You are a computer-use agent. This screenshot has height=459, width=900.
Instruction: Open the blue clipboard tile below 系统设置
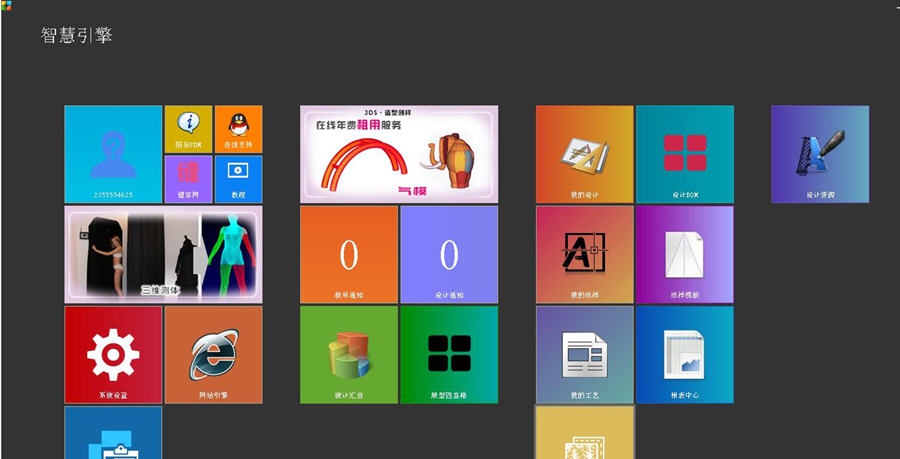[113, 433]
